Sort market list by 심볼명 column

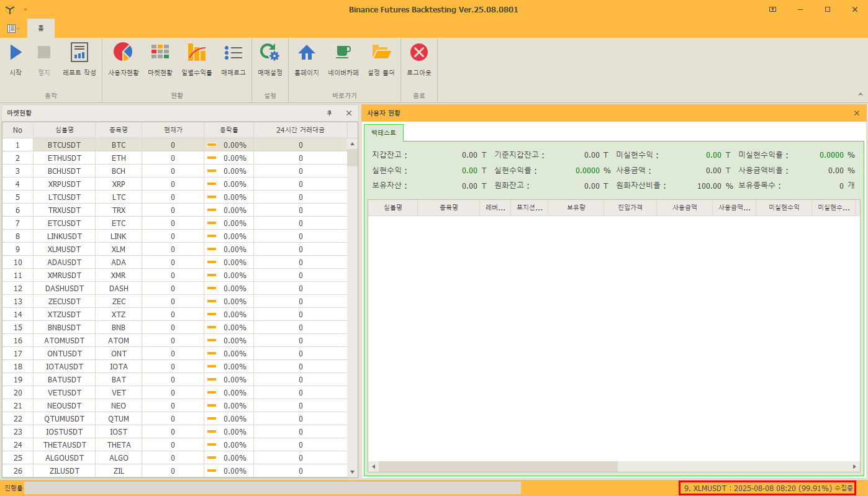(65, 130)
